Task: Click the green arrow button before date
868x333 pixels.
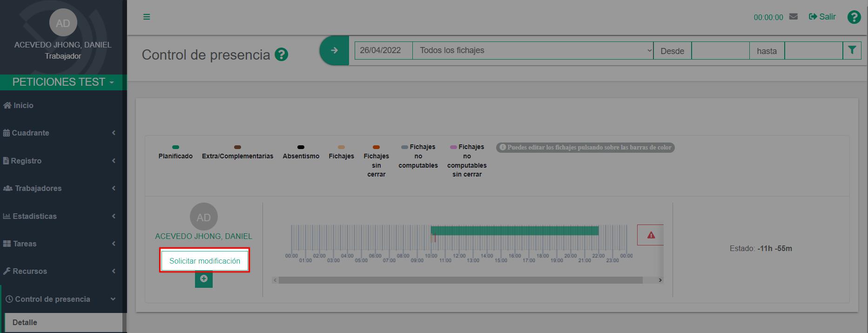Action: [x=334, y=50]
